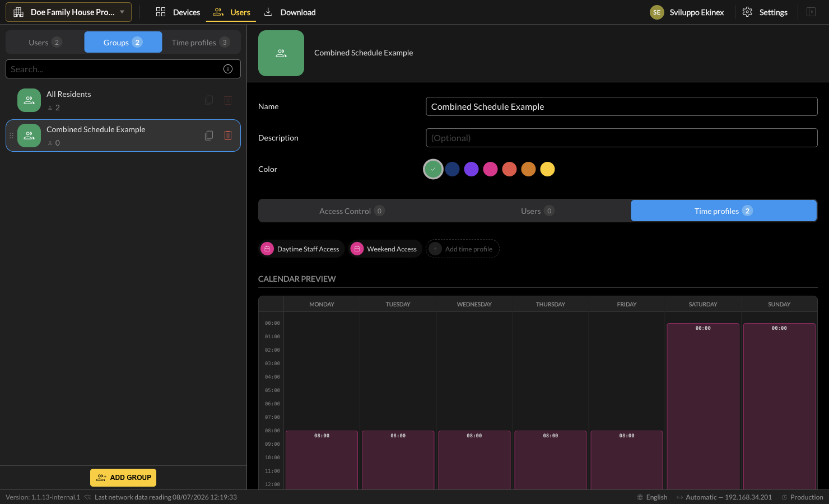This screenshot has height=504, width=829.
Task: Click the Devices grid icon
Action: coord(161,12)
